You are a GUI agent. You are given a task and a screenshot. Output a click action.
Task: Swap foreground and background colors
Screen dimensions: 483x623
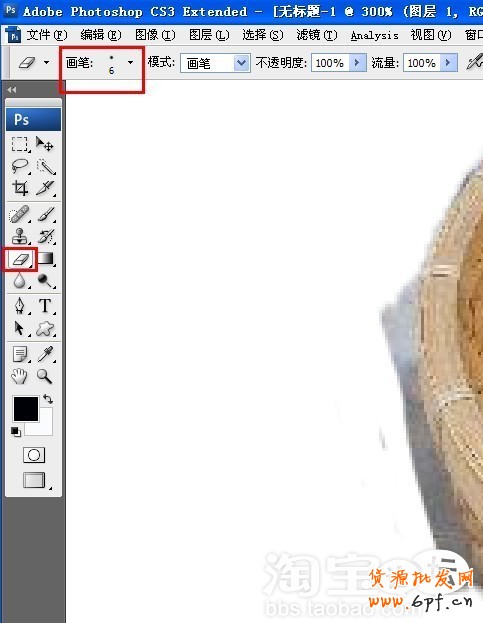click(x=48, y=399)
